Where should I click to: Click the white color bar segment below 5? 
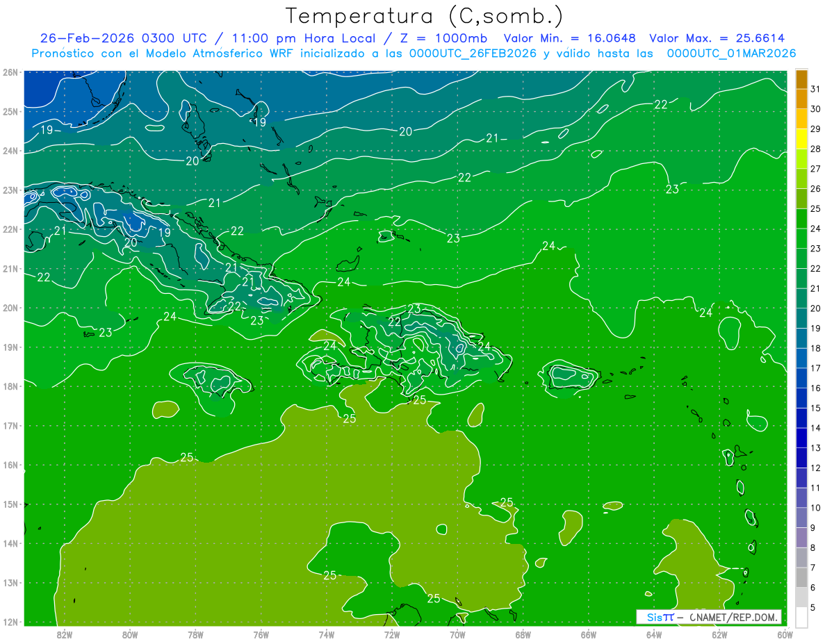point(801,618)
